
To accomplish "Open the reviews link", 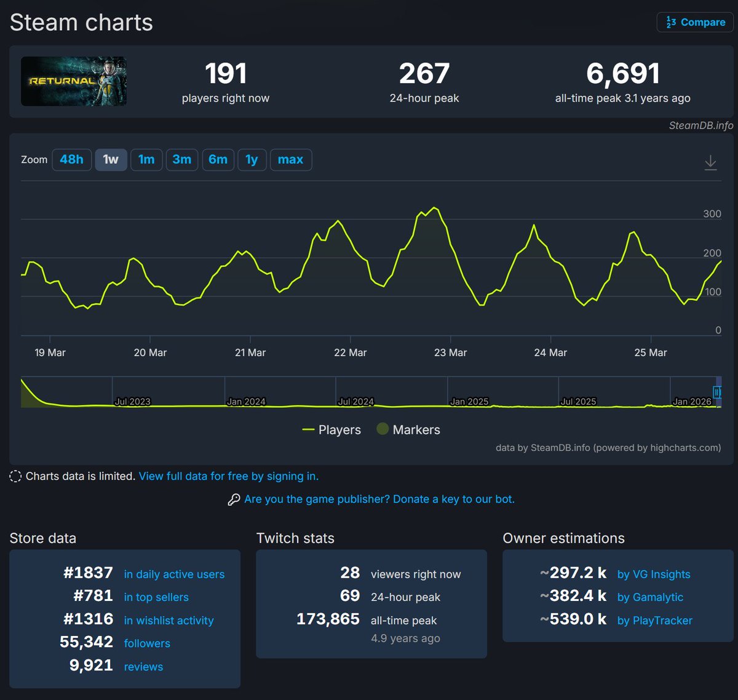I will click(143, 667).
